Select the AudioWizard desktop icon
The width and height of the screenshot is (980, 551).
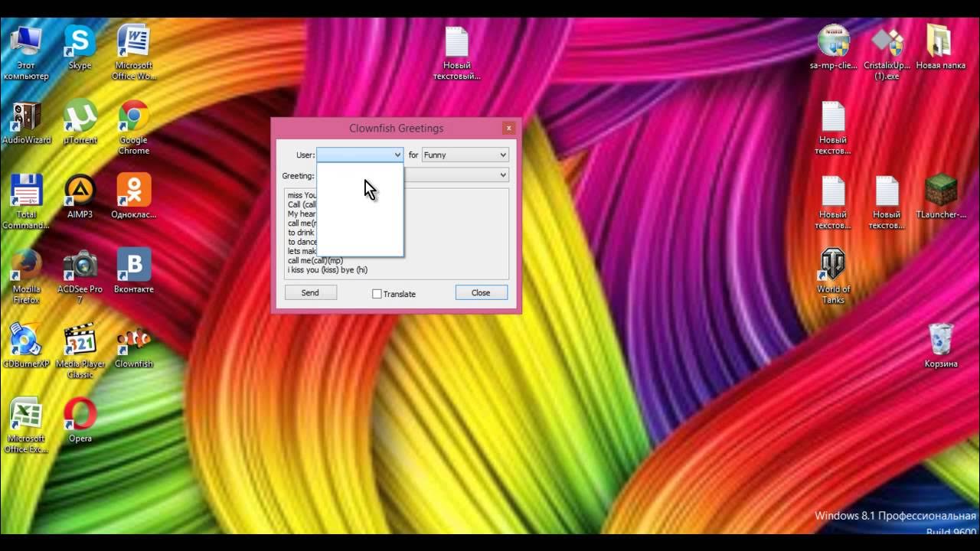click(x=26, y=122)
